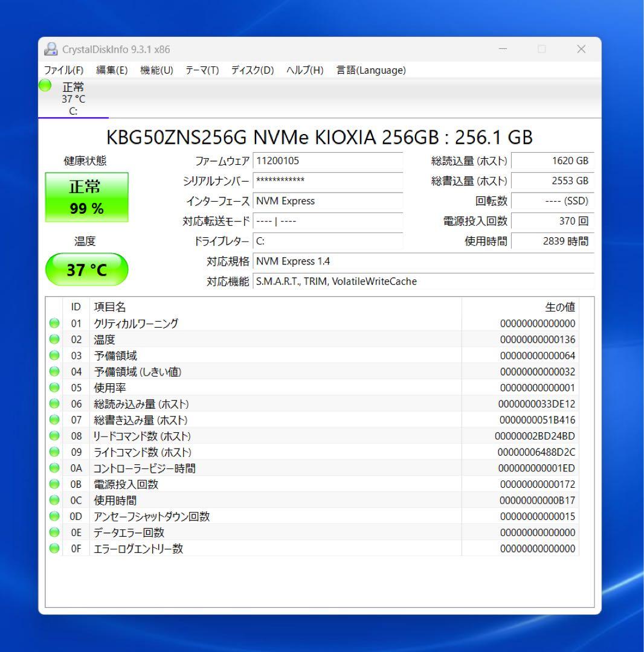Click the status dot next to 予備領域
This screenshot has width=644, height=652.
(x=54, y=356)
